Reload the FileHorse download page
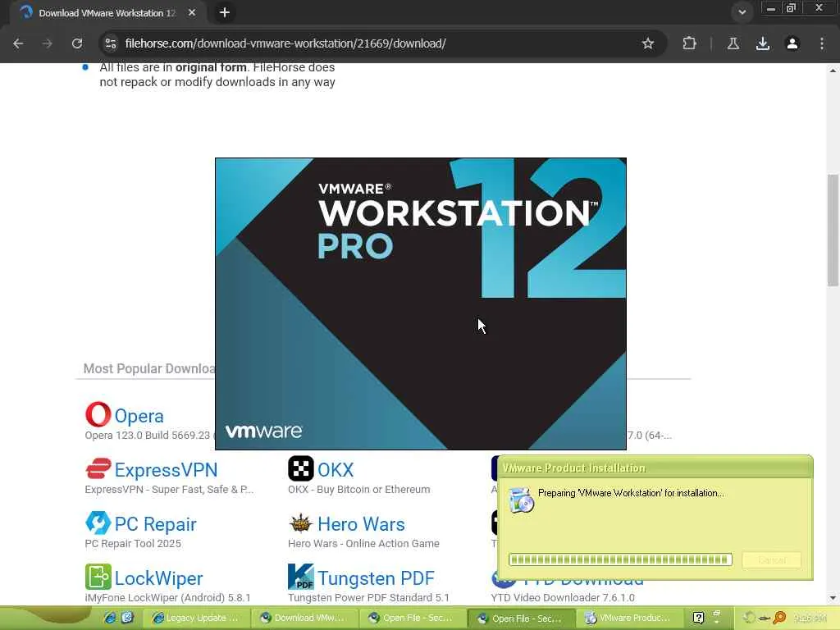 click(77, 43)
